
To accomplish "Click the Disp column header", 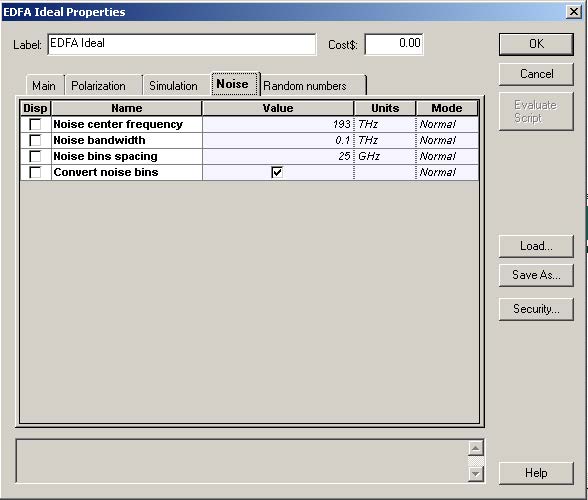I will 35,108.
